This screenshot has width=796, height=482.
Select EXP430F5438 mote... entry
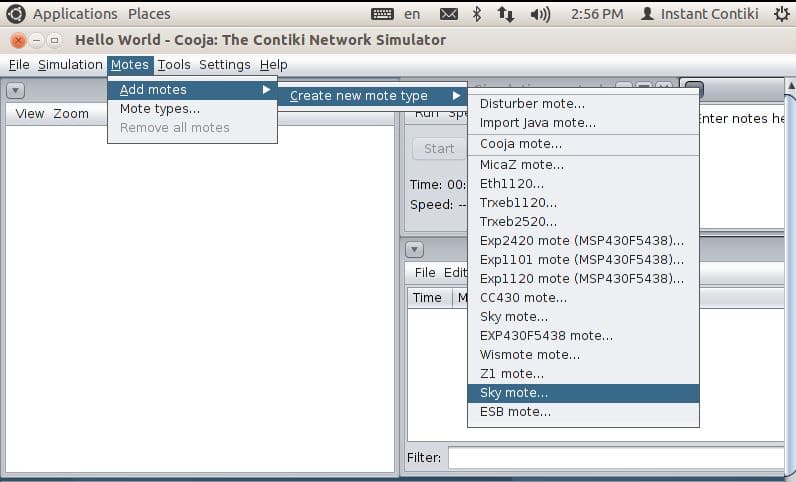pyautogui.click(x=583, y=336)
